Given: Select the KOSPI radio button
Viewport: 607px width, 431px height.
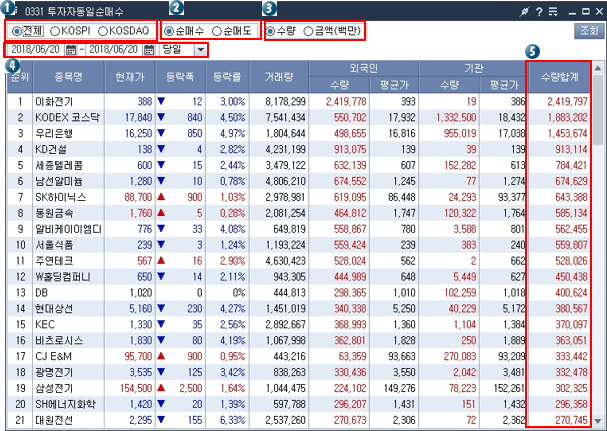Looking at the screenshot, I should 55,31.
